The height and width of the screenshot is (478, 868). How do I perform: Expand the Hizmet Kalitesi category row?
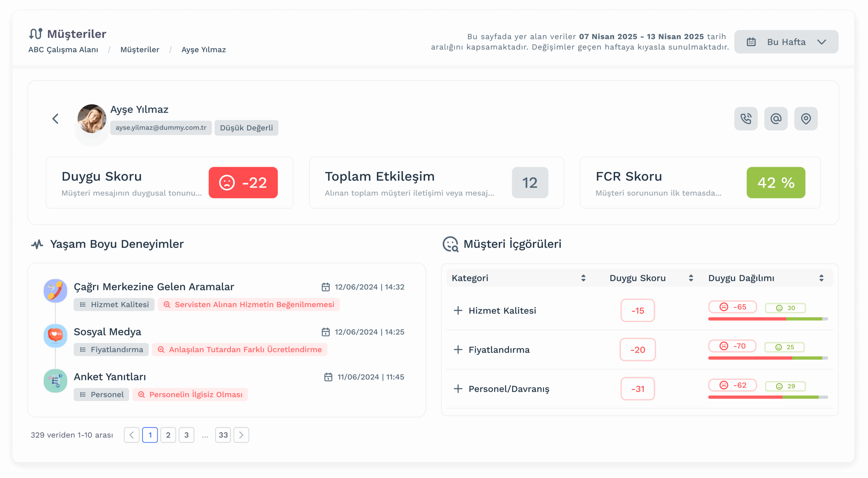click(x=458, y=311)
